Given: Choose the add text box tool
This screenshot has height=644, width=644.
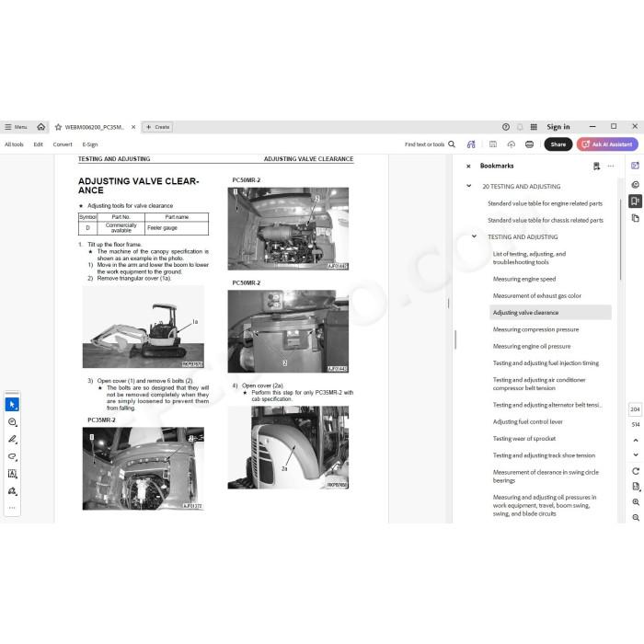Looking at the screenshot, I should 12,474.
